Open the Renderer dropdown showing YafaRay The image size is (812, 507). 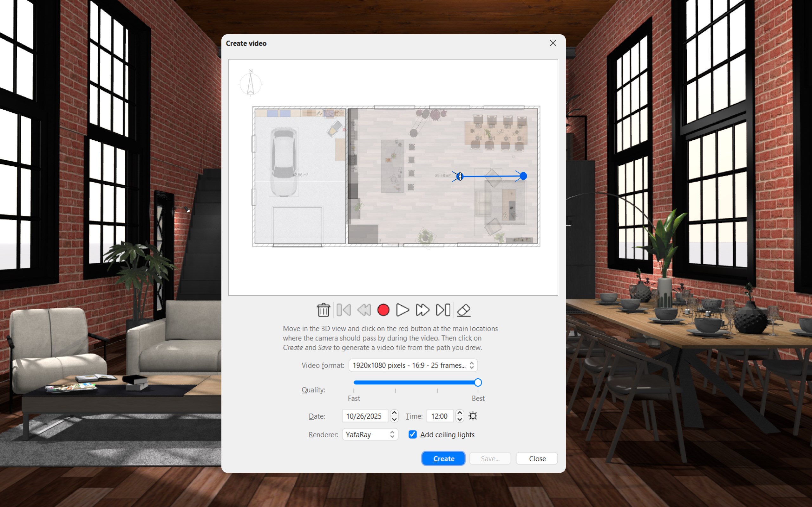370,434
